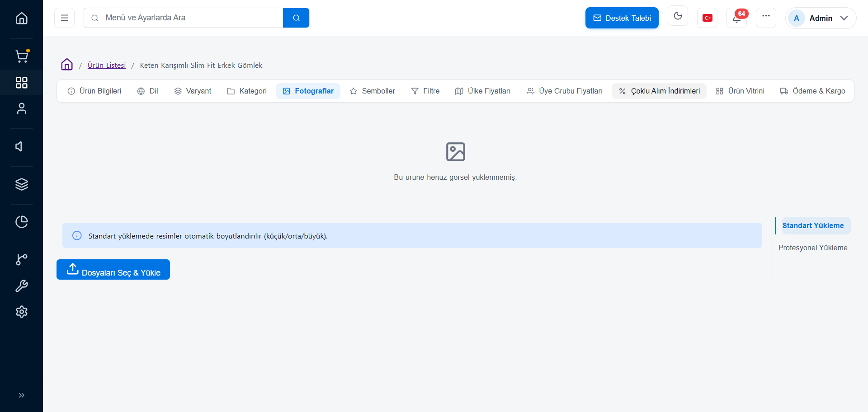Viewport: 868px width, 412px height.
Task: Click Dosyaları Seç & Yükle button
Action: 113,270
